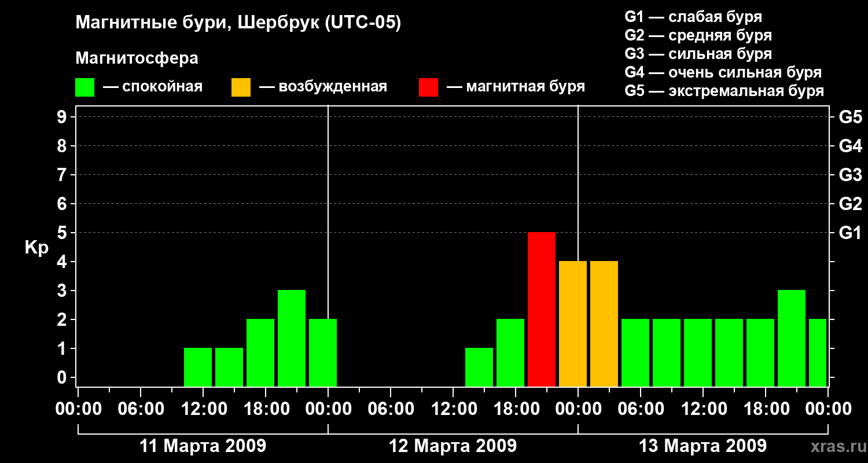Click the 'G4 — очень сильная буря' legend line
Screen dimensions: 868x463
point(723,72)
